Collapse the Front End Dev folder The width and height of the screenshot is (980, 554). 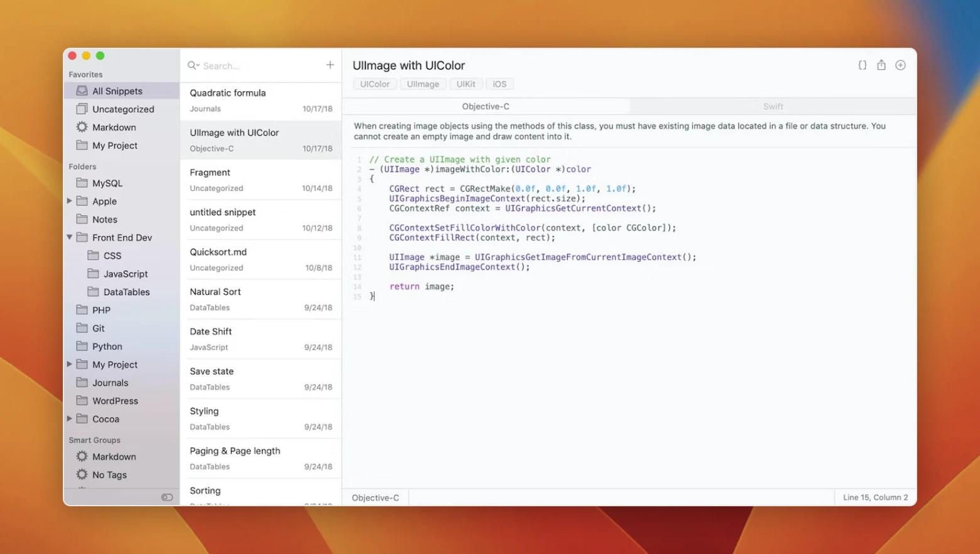click(x=70, y=237)
